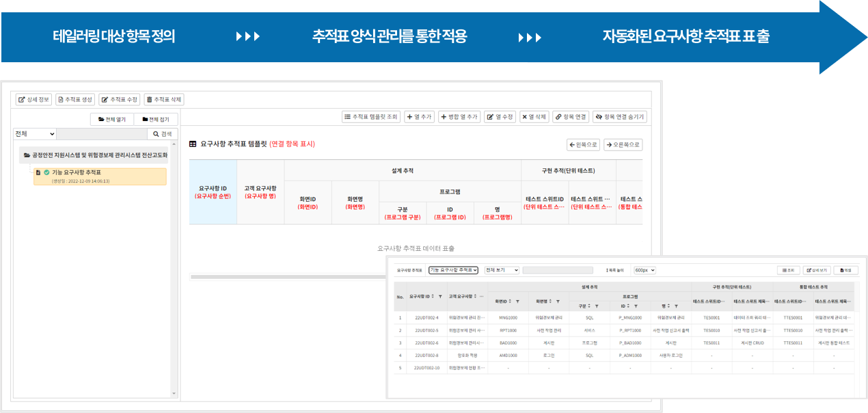Sort 화면명 column in data table

click(x=551, y=302)
